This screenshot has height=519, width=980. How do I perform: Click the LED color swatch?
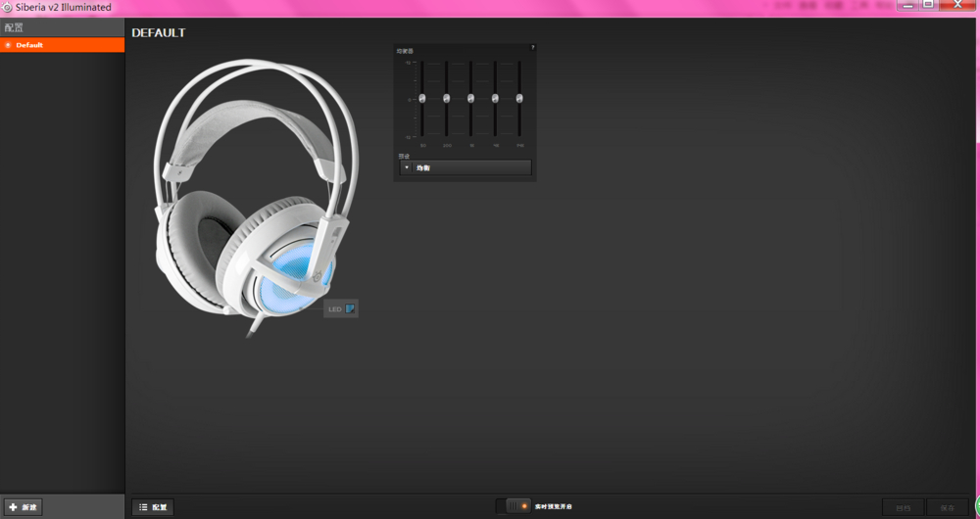[350, 308]
